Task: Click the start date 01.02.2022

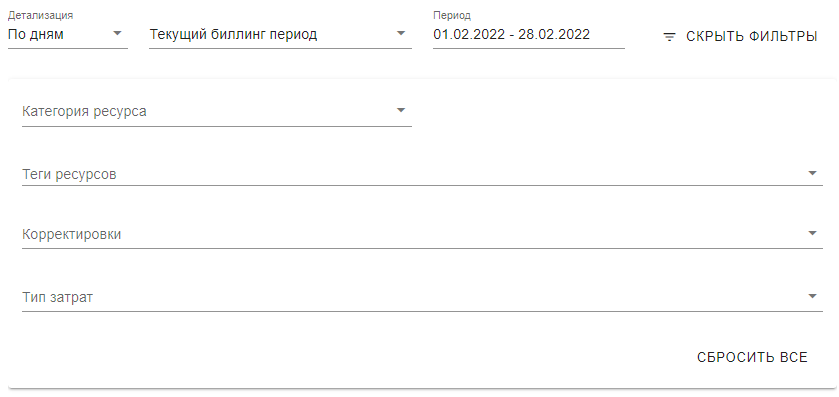Action: (x=469, y=35)
